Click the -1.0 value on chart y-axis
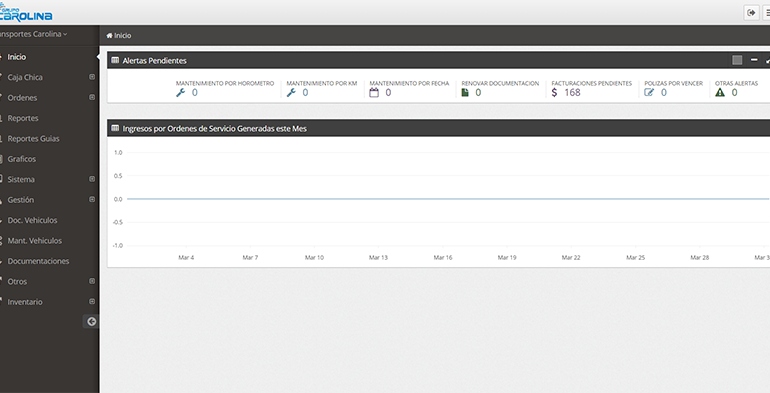Screen dimensions: 770x393 (117, 246)
